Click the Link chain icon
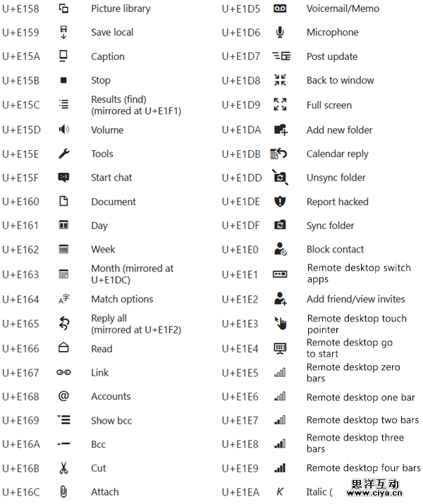This screenshot has width=423, height=504. point(63,372)
